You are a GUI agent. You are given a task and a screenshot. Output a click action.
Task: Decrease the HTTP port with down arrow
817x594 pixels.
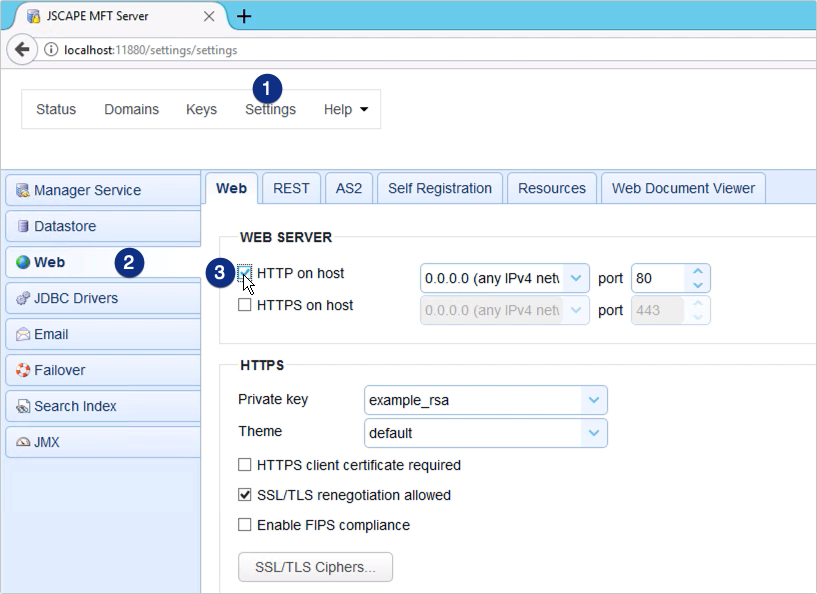pyautogui.click(x=698, y=285)
